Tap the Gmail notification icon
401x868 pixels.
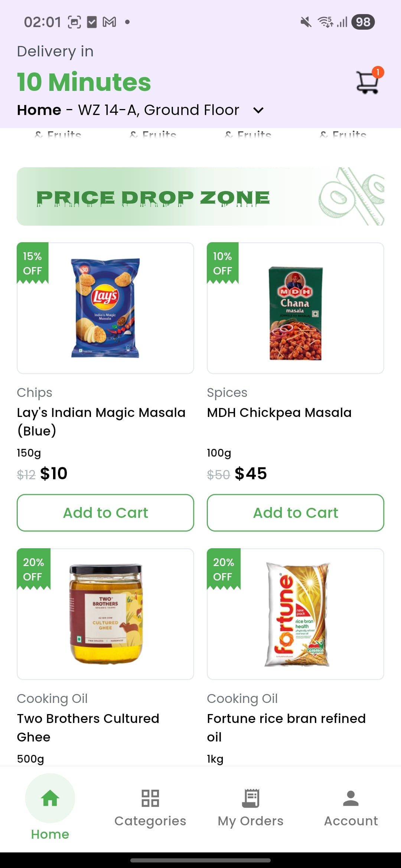pos(109,22)
